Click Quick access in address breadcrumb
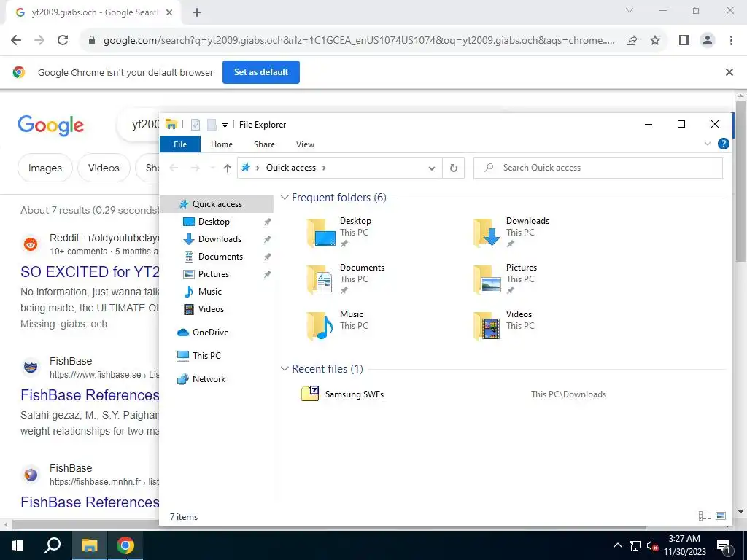This screenshot has height=560, width=747. tap(290, 168)
